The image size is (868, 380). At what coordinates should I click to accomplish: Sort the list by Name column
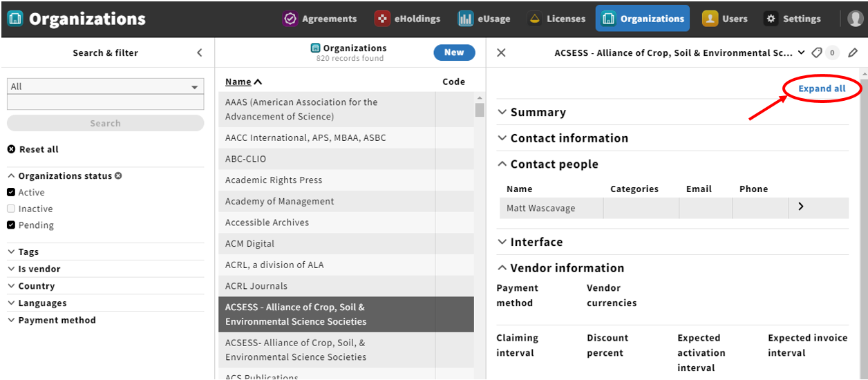(243, 82)
